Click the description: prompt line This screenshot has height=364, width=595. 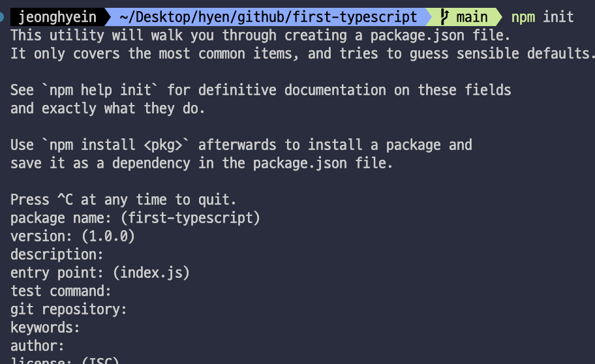coord(57,254)
